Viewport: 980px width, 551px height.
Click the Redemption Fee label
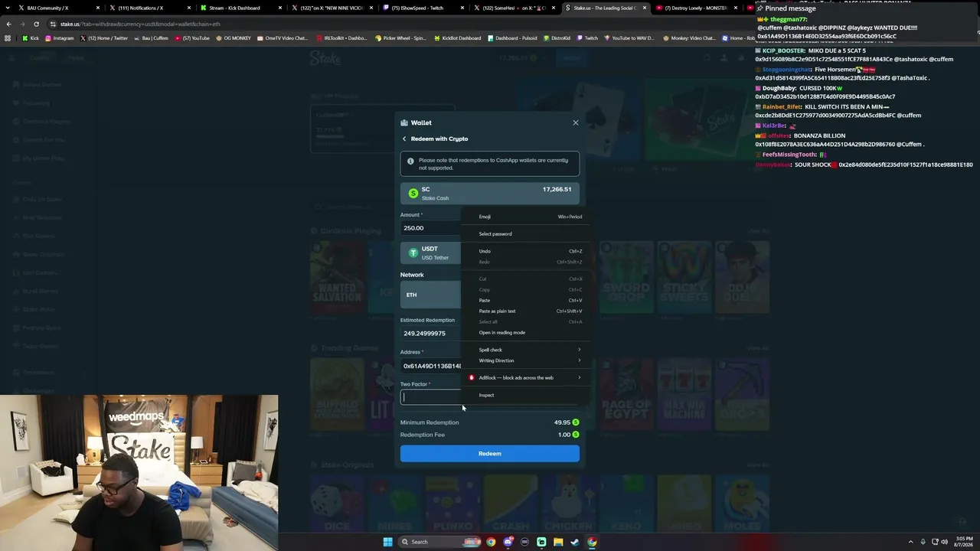point(423,435)
